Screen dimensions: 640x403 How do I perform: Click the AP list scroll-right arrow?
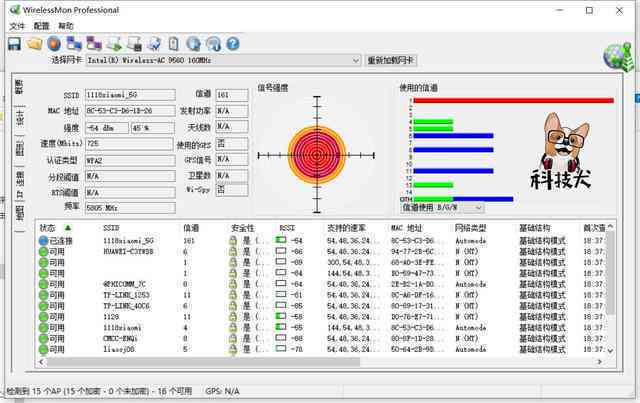click(600, 362)
